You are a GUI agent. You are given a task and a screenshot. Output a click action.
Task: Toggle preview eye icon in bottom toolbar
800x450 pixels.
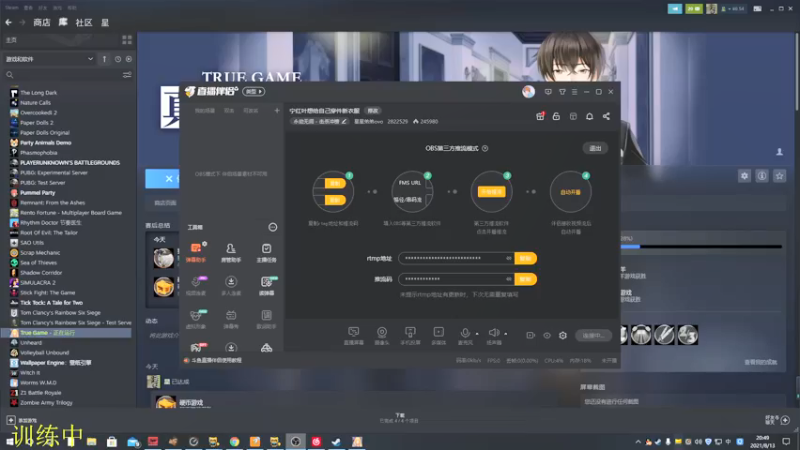[x=546, y=335]
